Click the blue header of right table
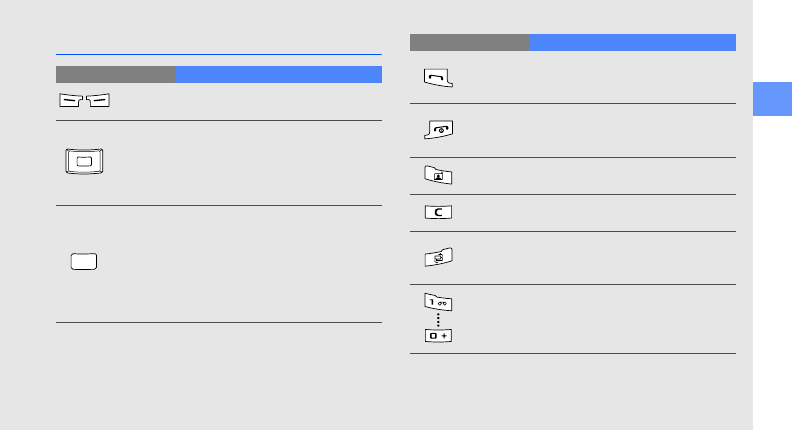Screen dimensions: 792x430 pyautogui.click(x=632, y=42)
